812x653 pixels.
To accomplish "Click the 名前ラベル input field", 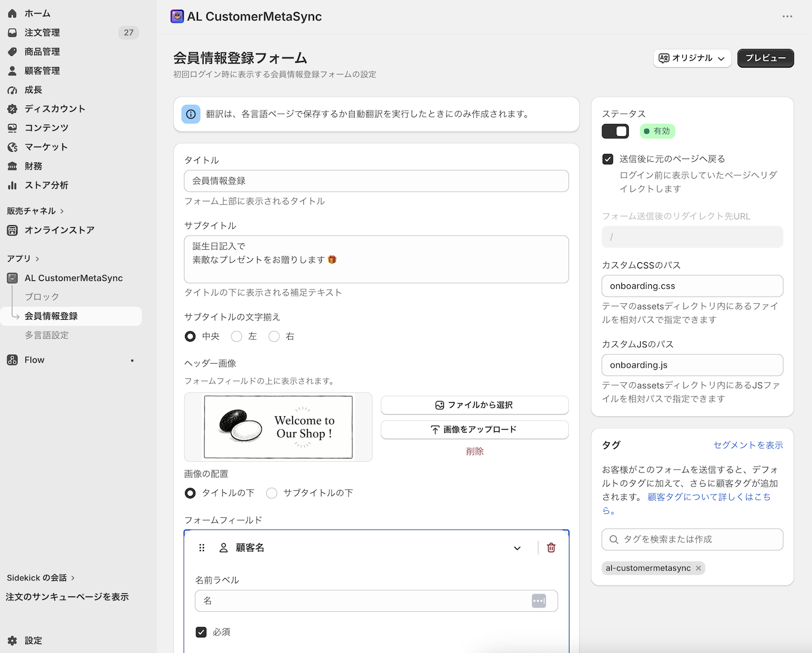I will [376, 601].
